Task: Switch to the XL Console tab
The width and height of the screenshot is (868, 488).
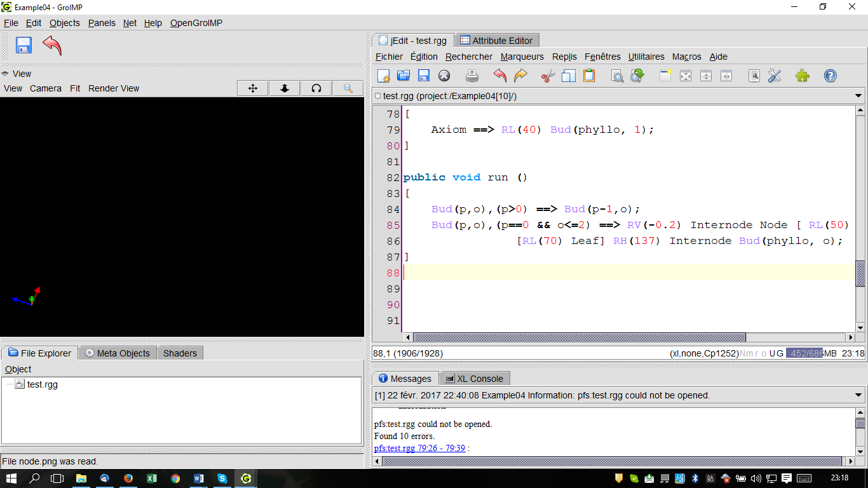Action: 474,379
